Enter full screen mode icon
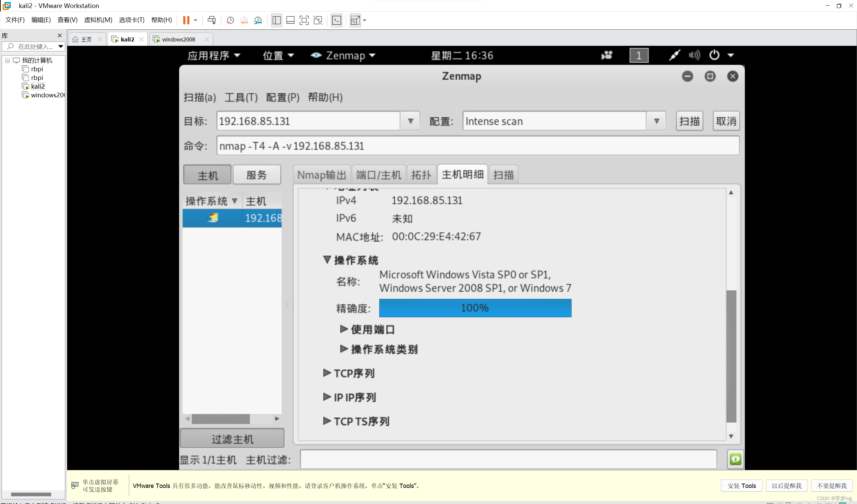This screenshot has height=504, width=857. [x=304, y=20]
